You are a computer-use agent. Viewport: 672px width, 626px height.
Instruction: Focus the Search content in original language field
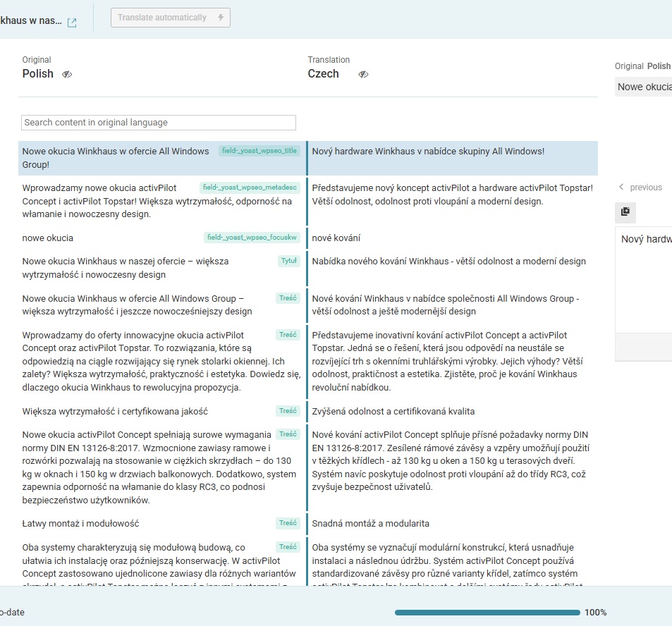tap(159, 123)
